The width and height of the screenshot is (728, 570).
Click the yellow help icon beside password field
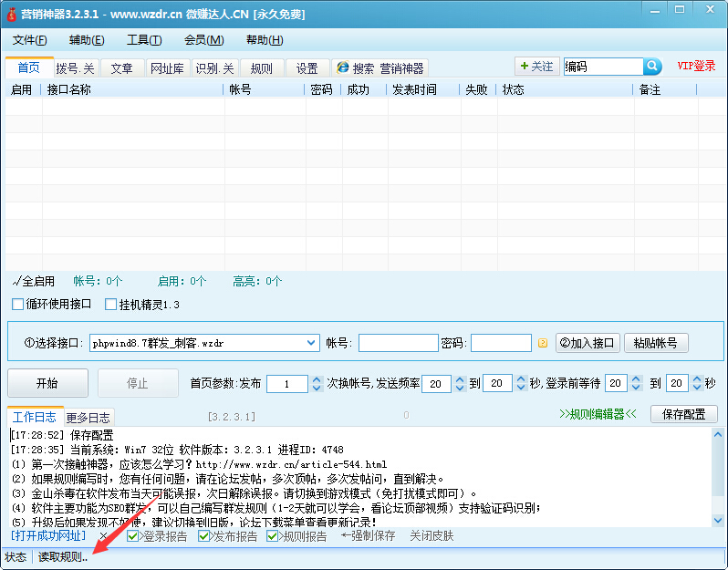pyautogui.click(x=542, y=343)
